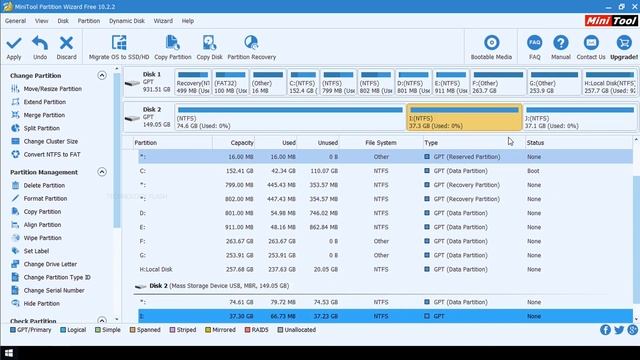
Task: Open the Disk menu
Action: [63, 21]
